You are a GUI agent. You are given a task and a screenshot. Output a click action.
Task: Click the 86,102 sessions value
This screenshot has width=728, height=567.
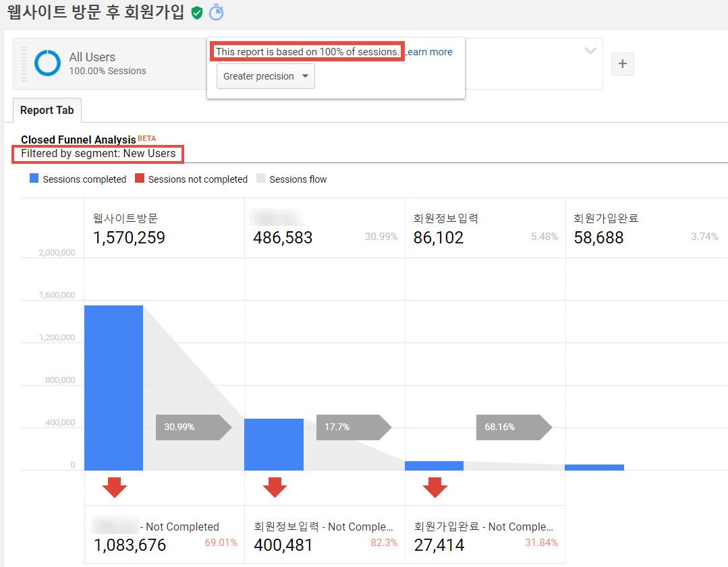tap(439, 237)
